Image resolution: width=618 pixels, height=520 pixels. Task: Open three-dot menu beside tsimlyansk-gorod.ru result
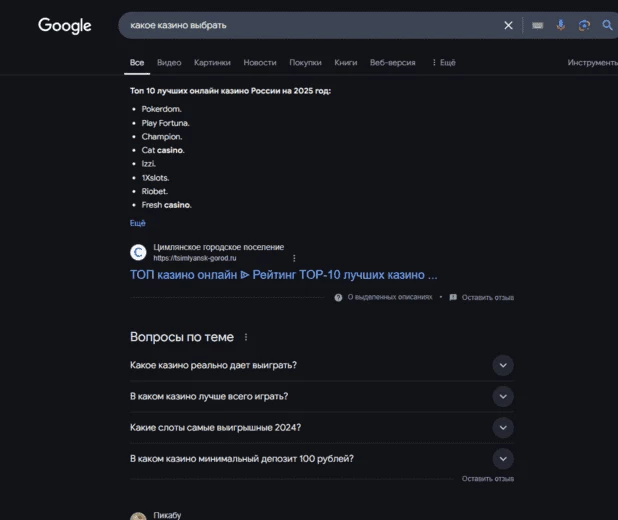click(294, 258)
